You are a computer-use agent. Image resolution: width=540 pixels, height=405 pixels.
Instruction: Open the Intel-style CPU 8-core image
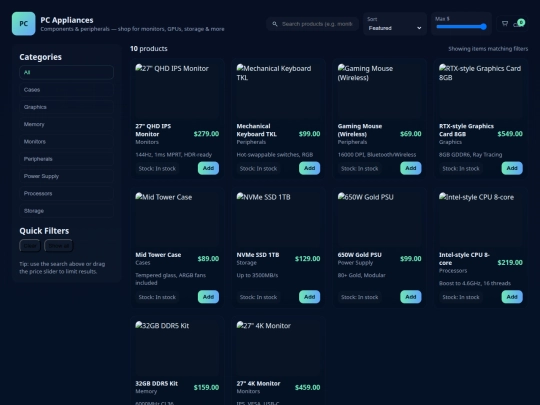[x=481, y=220]
